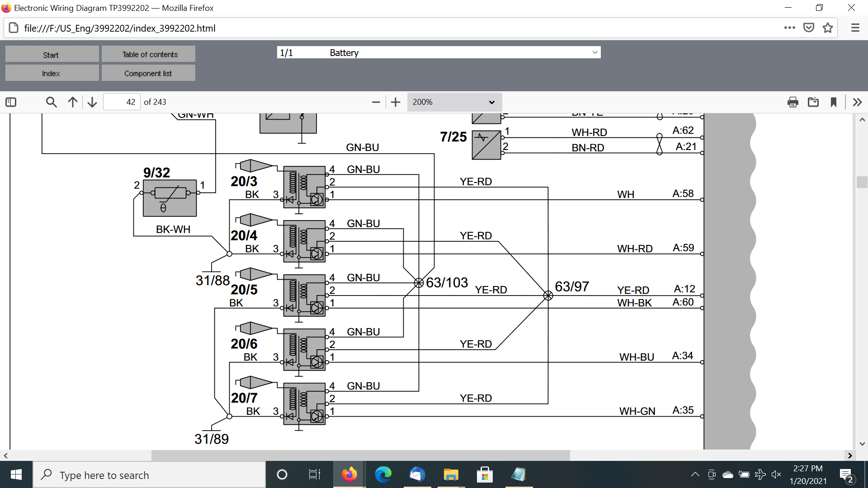Screen dimensions: 868x488
Task: Go to previous page arrow
Action: (x=73, y=102)
